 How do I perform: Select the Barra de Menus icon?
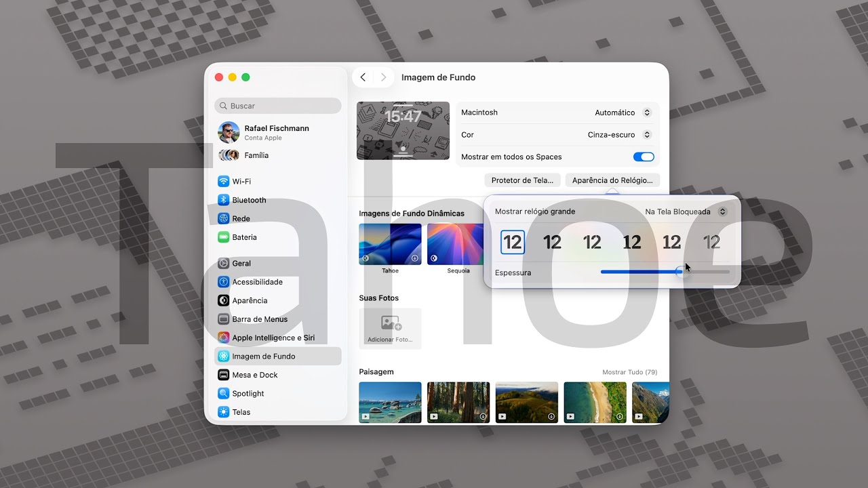point(223,319)
